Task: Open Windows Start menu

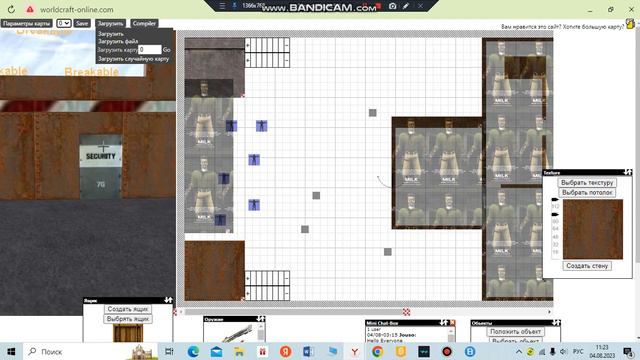Action: (x=11, y=351)
